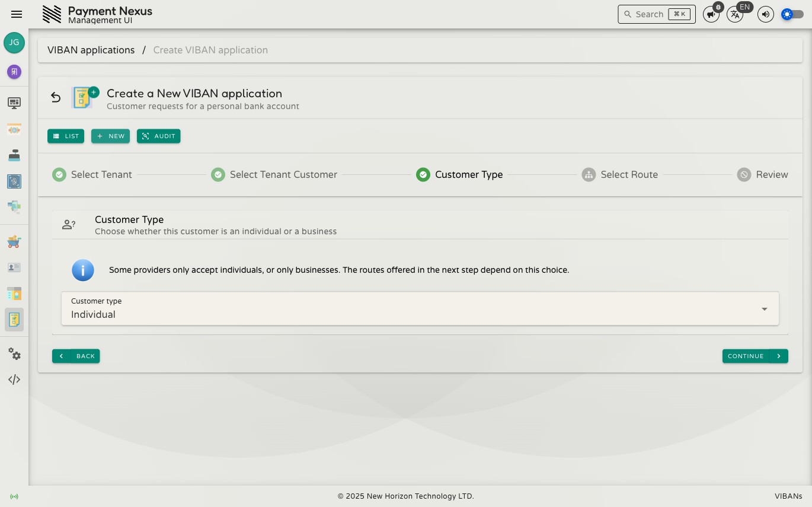Click the CONTINUE button

[x=755, y=356]
